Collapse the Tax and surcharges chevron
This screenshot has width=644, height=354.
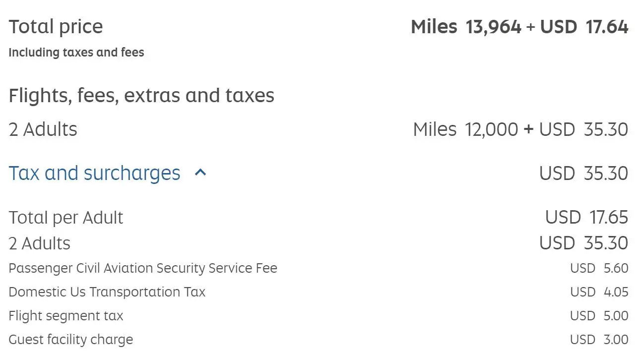point(200,173)
